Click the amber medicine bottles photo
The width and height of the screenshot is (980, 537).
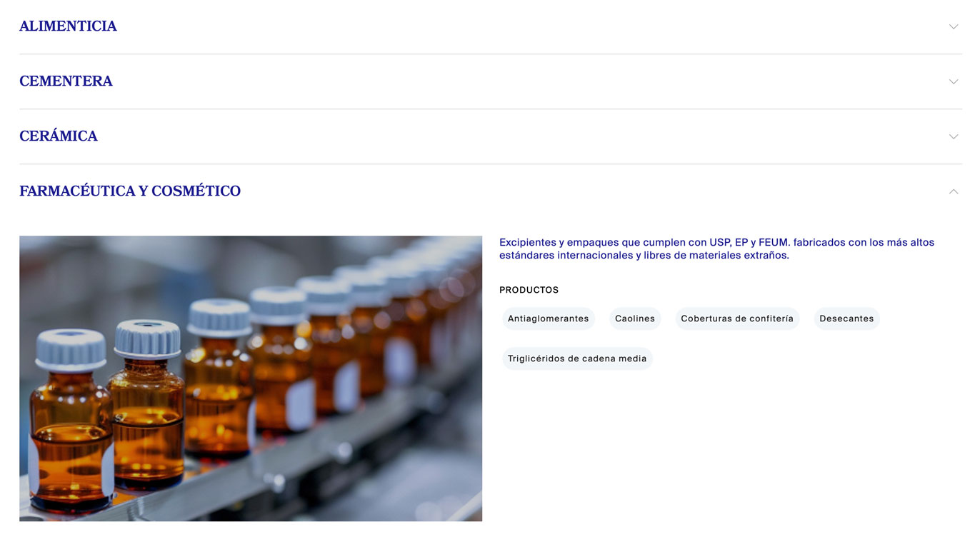pyautogui.click(x=251, y=378)
